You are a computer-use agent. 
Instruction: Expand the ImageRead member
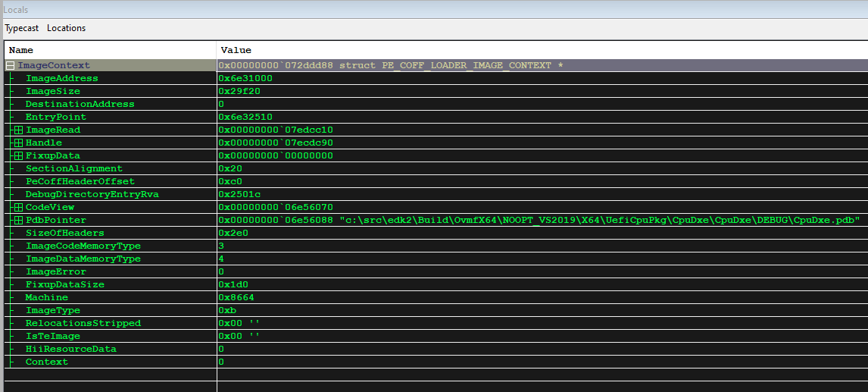click(x=18, y=130)
